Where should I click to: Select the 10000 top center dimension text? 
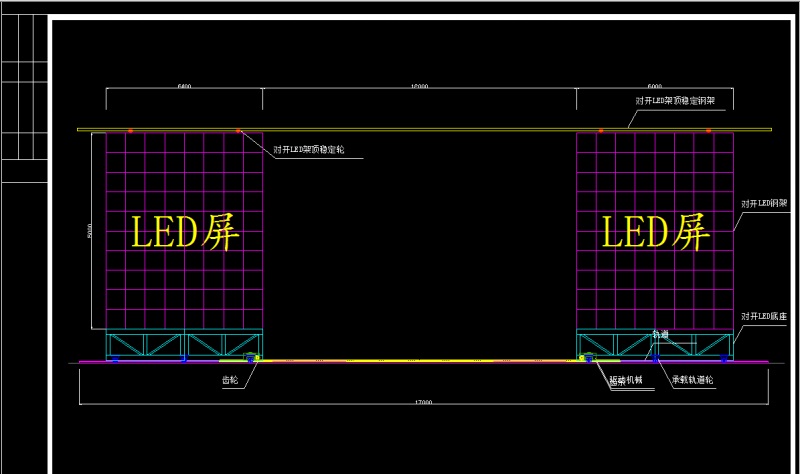(x=419, y=87)
